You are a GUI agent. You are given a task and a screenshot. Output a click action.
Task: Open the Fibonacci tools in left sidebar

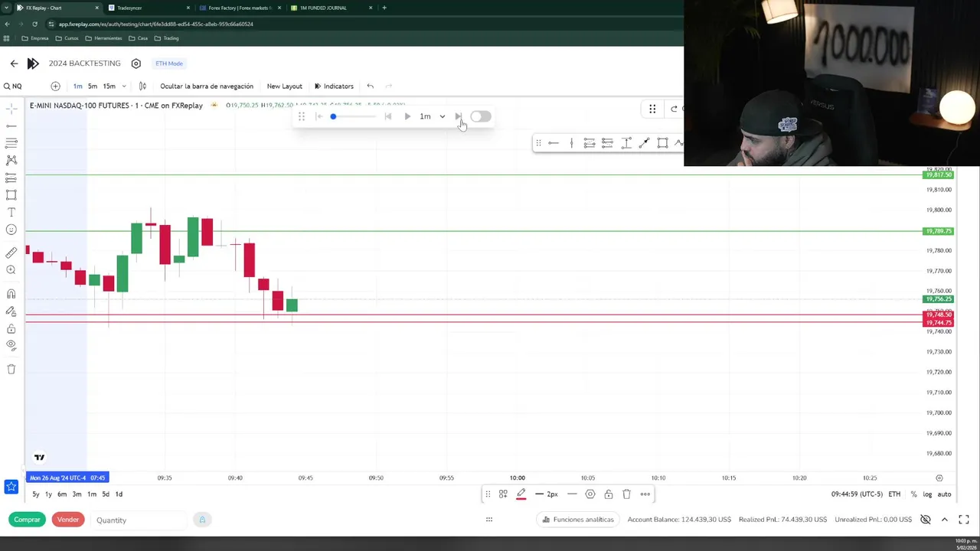click(11, 143)
